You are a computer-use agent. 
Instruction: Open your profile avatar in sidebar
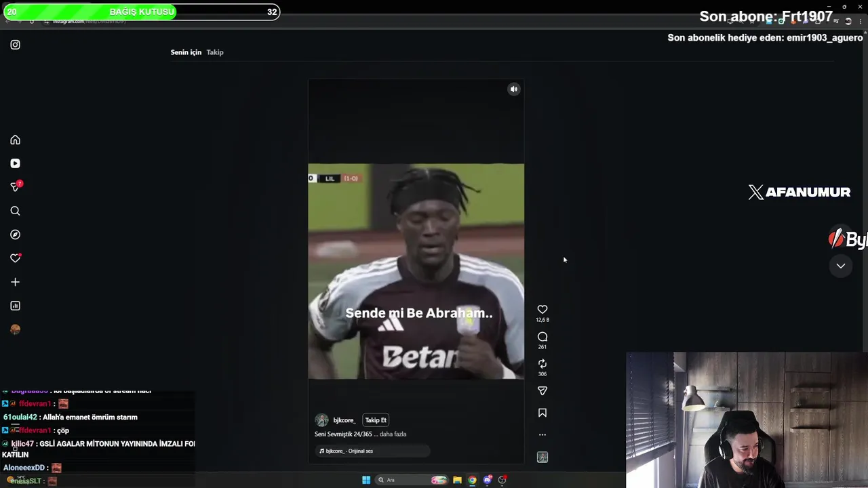15,329
